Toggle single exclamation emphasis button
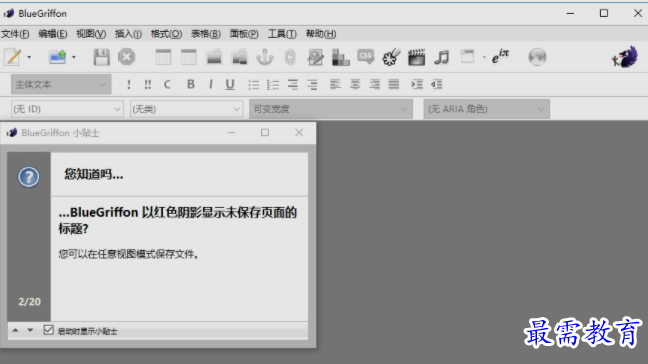648x364 pixels. [x=129, y=84]
